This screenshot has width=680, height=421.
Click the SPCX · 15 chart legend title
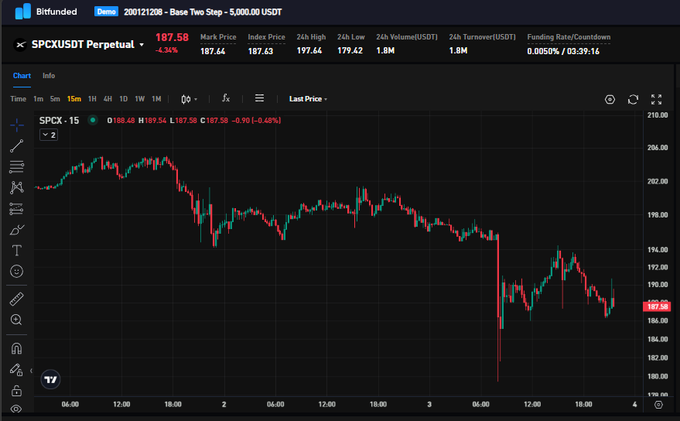(x=59, y=121)
